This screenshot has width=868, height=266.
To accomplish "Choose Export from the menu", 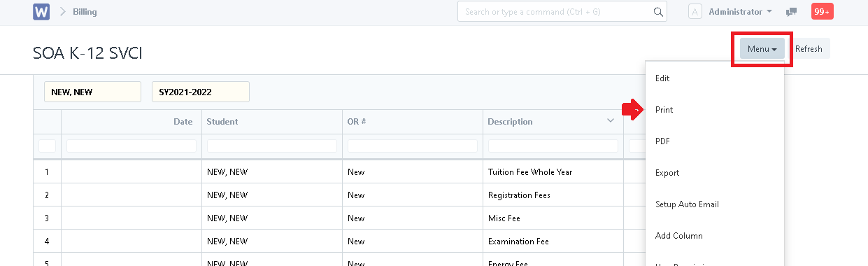I will (714, 173).
